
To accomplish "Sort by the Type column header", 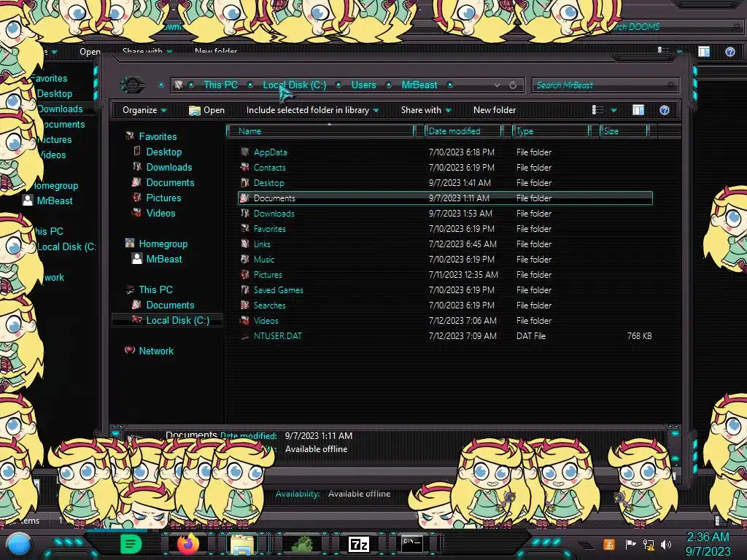I will (551, 131).
